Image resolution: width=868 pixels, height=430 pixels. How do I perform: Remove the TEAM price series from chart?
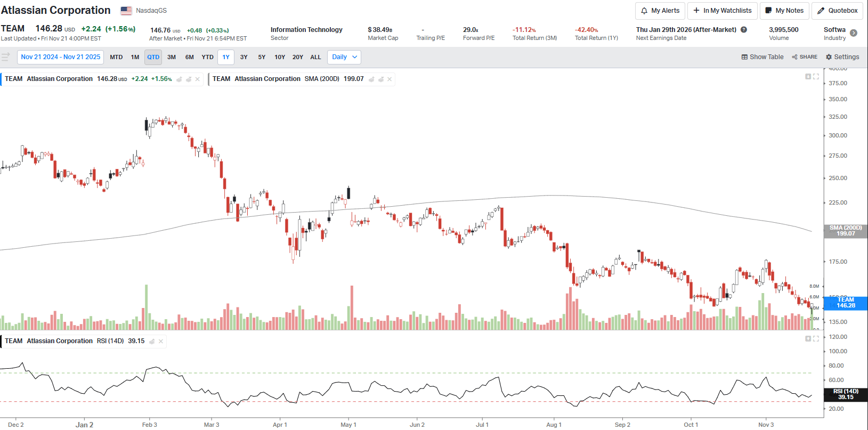coord(198,79)
